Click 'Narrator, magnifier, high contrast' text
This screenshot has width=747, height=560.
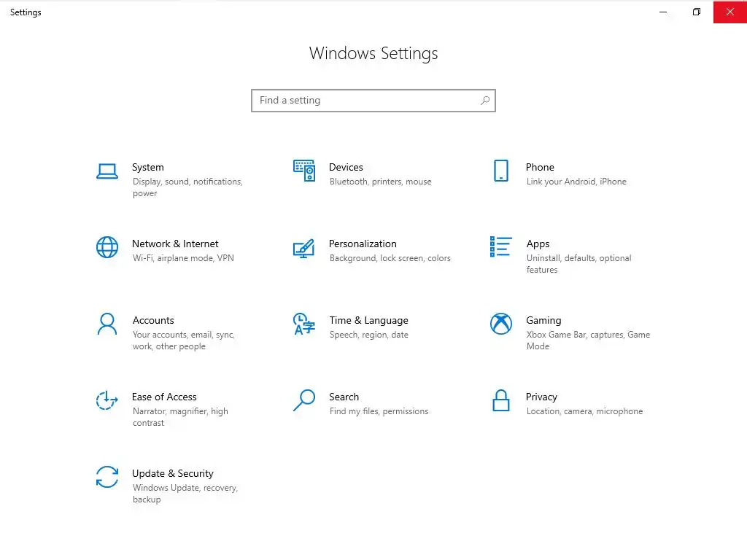point(180,417)
